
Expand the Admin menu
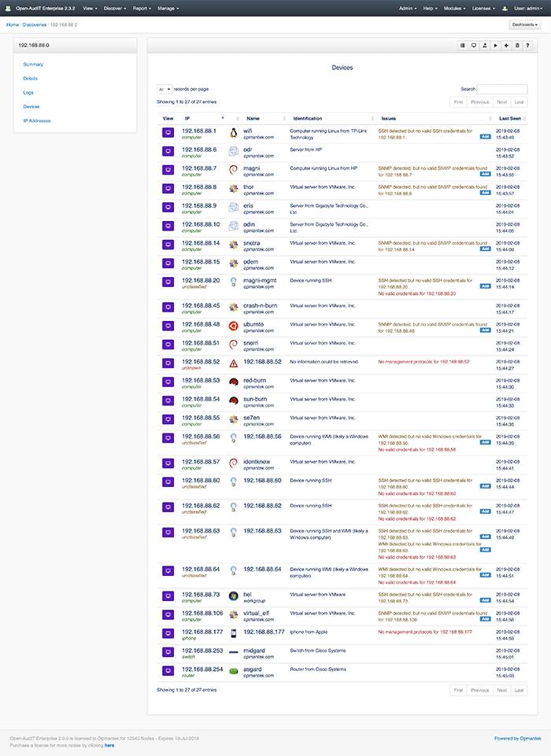click(x=408, y=8)
